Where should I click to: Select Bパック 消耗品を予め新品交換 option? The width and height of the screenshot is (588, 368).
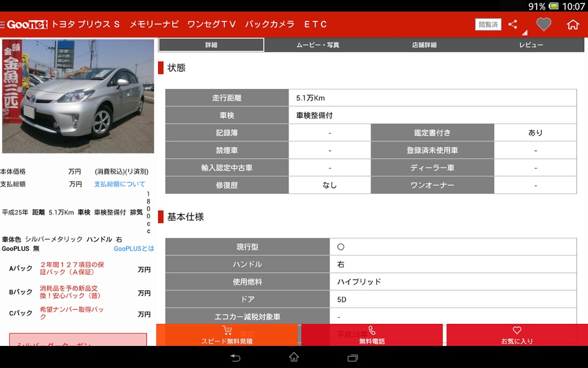70,292
